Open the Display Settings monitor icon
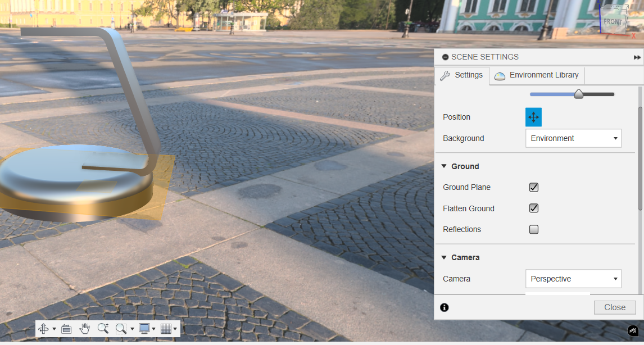Viewport: 644px width, 345px height. click(x=144, y=329)
